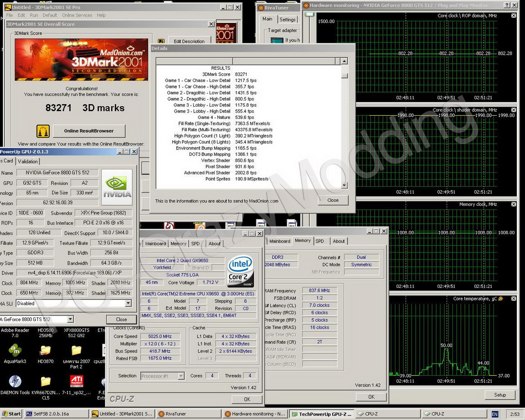This screenshot has height=420, width=525.
Task: Close the Core temperature graph panel
Action: tap(514, 298)
